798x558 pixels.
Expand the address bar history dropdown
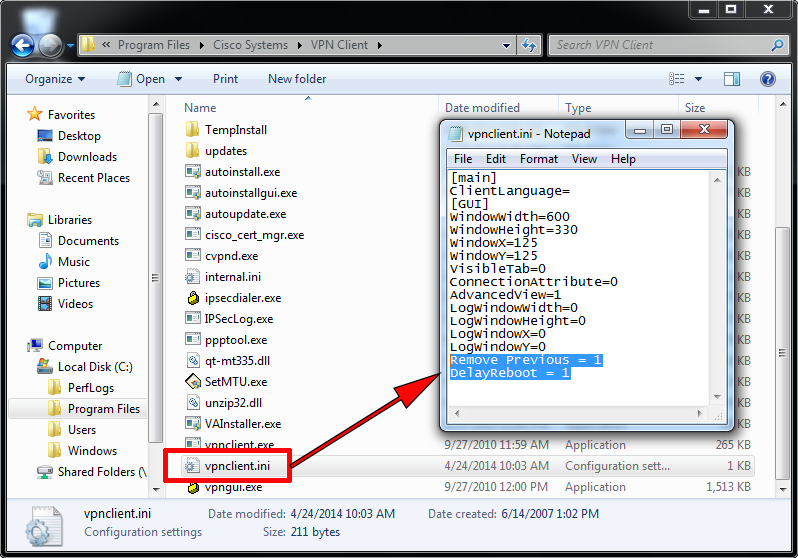(506, 45)
